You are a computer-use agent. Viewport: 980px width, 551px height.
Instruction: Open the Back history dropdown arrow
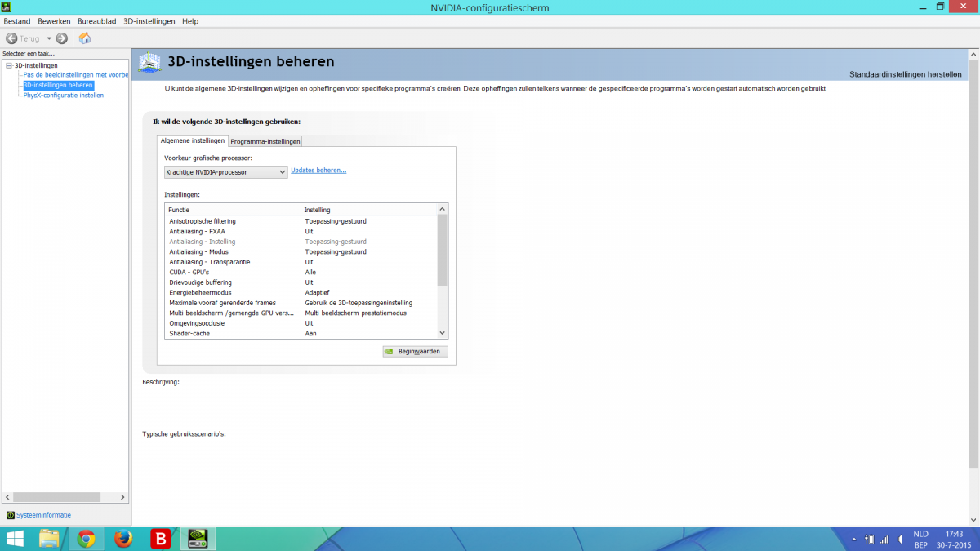click(x=49, y=38)
